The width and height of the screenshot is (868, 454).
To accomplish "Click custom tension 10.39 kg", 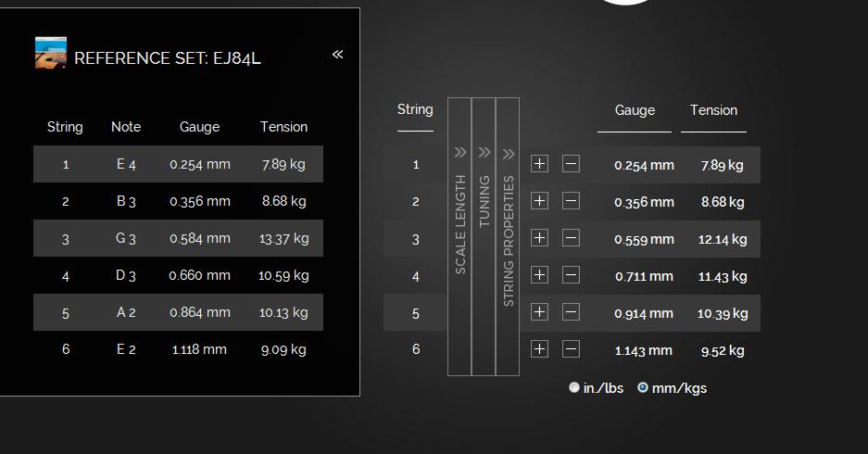I will click(723, 313).
